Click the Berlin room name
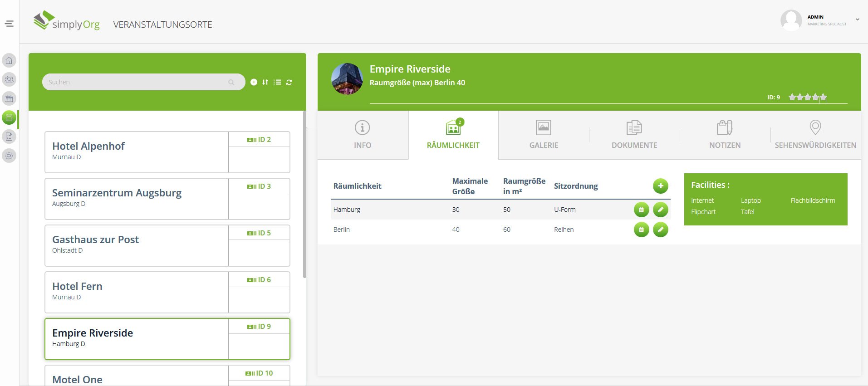The height and width of the screenshot is (386, 868). [342, 230]
